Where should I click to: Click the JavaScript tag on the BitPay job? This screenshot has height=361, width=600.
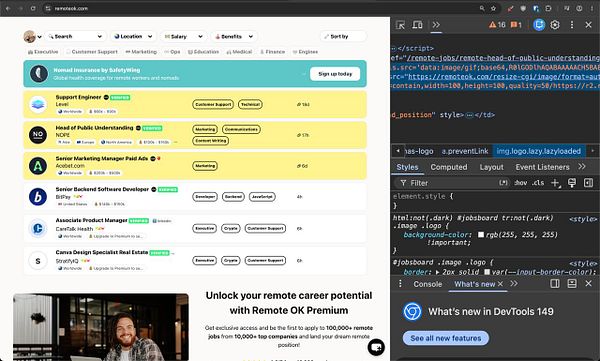pos(262,197)
